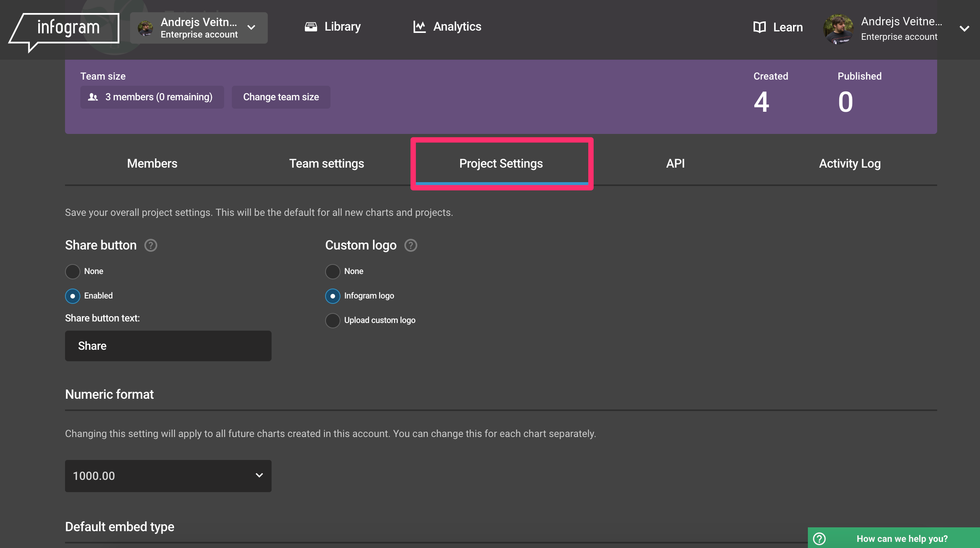980x548 pixels.
Task: Open the Library icon in header
Action: point(311,27)
